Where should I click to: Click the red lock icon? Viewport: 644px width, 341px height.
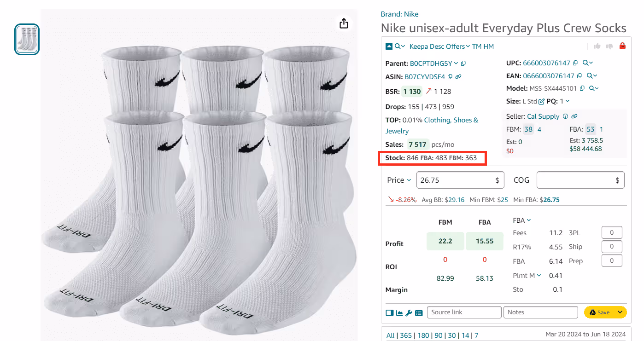tap(622, 46)
